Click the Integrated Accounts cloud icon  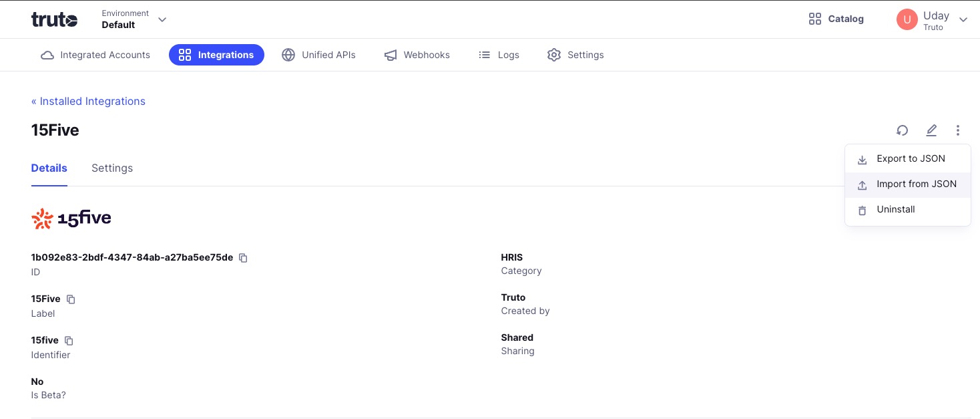[47, 55]
